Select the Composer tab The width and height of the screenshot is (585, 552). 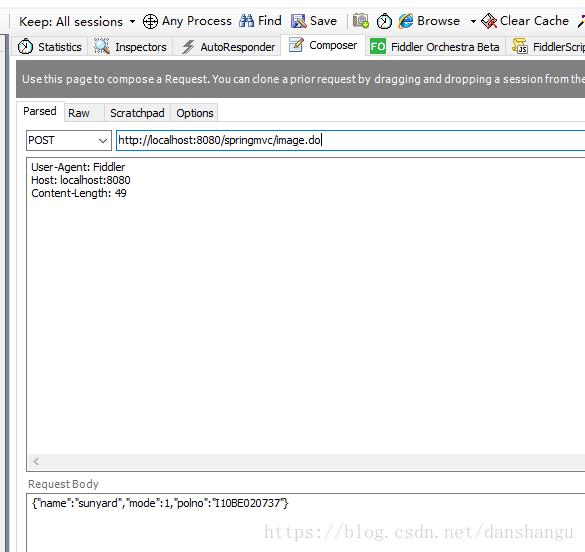click(323, 46)
